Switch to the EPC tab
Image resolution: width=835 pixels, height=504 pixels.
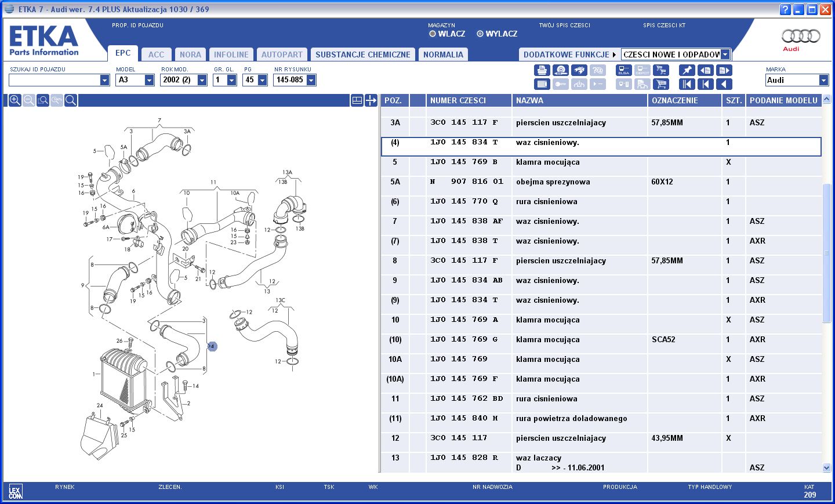[x=123, y=53]
